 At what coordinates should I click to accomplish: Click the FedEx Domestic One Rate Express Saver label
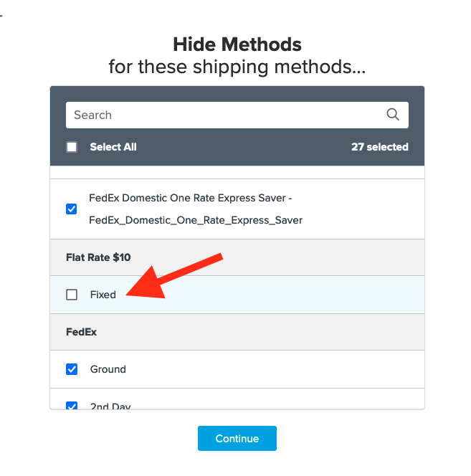[x=190, y=198]
